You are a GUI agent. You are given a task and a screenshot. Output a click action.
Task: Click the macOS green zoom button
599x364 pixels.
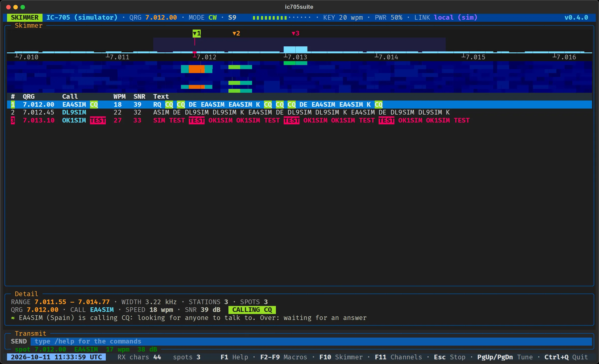pyautogui.click(x=23, y=7)
